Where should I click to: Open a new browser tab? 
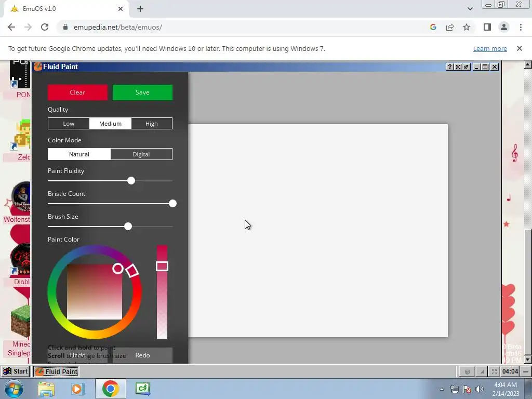coord(140,9)
